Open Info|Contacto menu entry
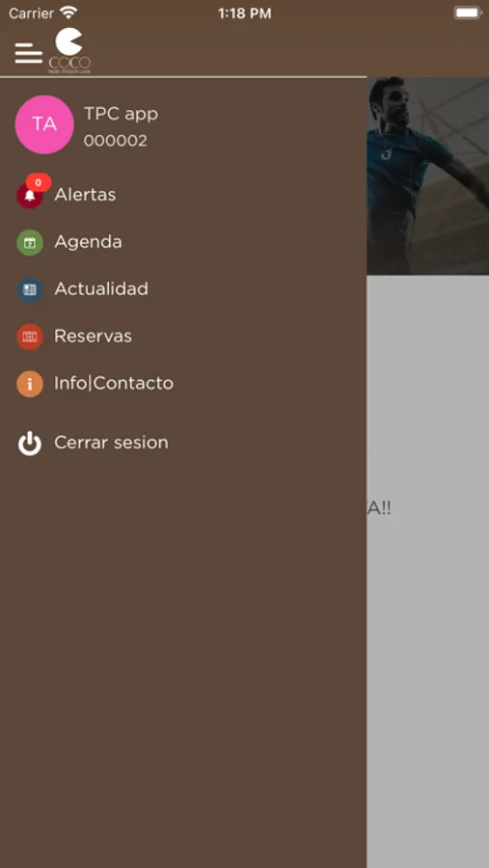 click(x=114, y=383)
